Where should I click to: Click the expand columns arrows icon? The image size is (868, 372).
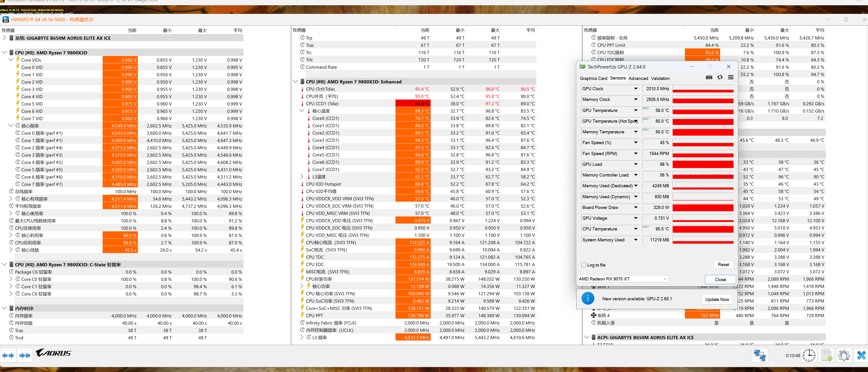coord(8,355)
